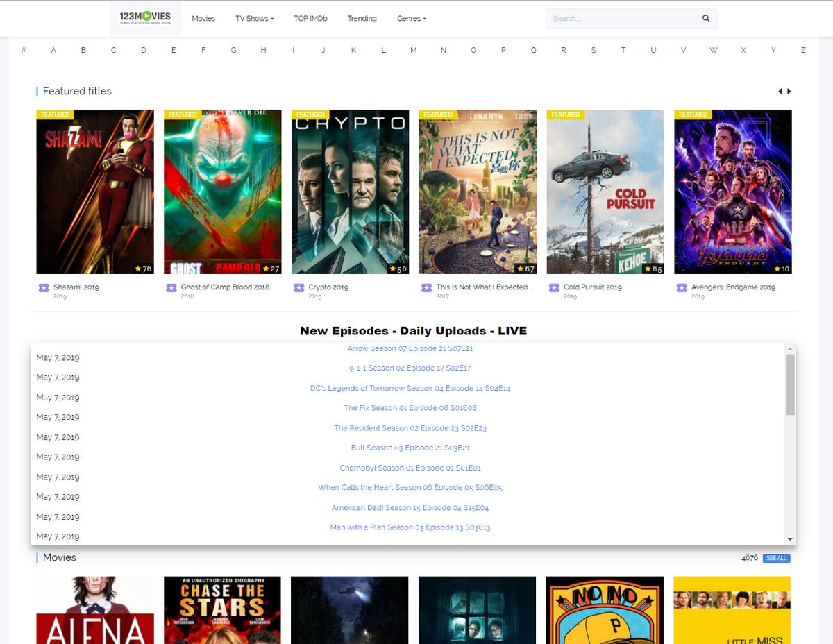Screen dimensions: 833x644
Task: Open When Calls the Heart S06E05 link
Action: 410,487
